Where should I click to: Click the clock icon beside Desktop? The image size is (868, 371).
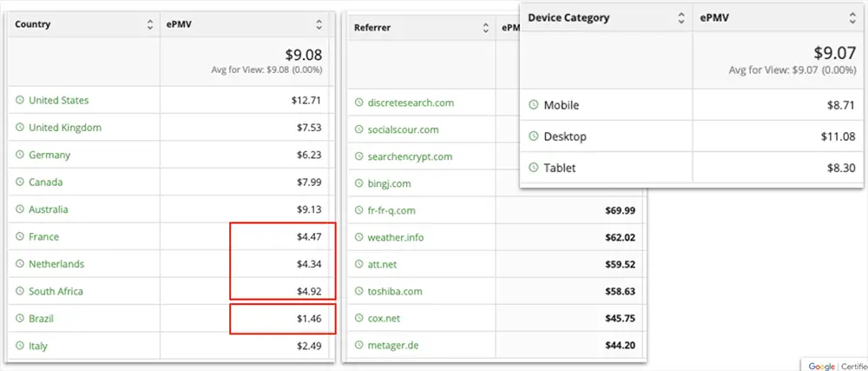pyautogui.click(x=534, y=136)
